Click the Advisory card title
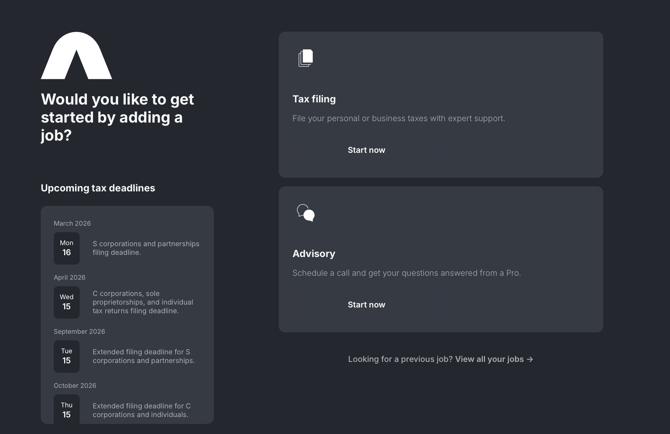The height and width of the screenshot is (434, 670). pyautogui.click(x=314, y=254)
